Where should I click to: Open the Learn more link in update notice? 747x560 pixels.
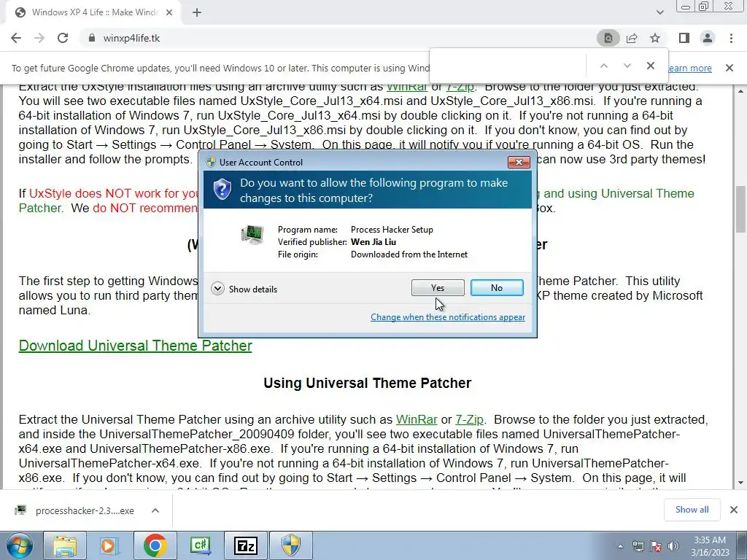690,68
